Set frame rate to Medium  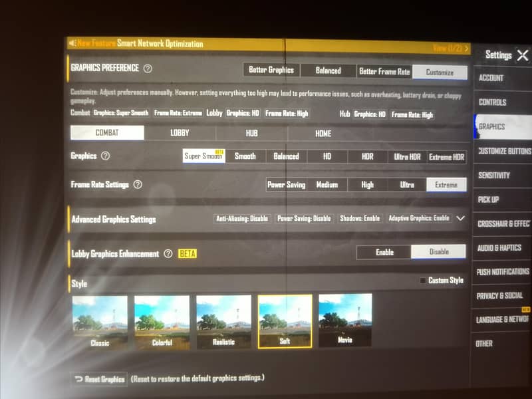(x=327, y=185)
